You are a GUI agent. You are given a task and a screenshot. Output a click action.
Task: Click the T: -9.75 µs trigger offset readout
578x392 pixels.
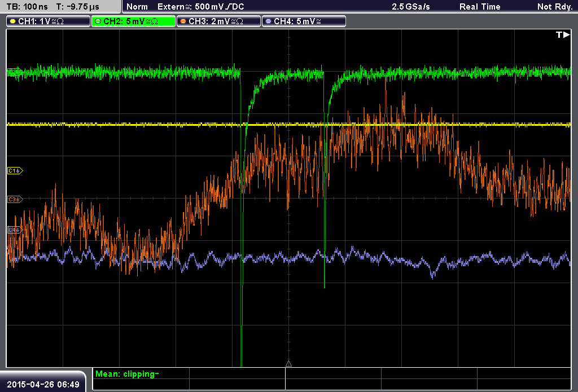pyautogui.click(x=78, y=7)
